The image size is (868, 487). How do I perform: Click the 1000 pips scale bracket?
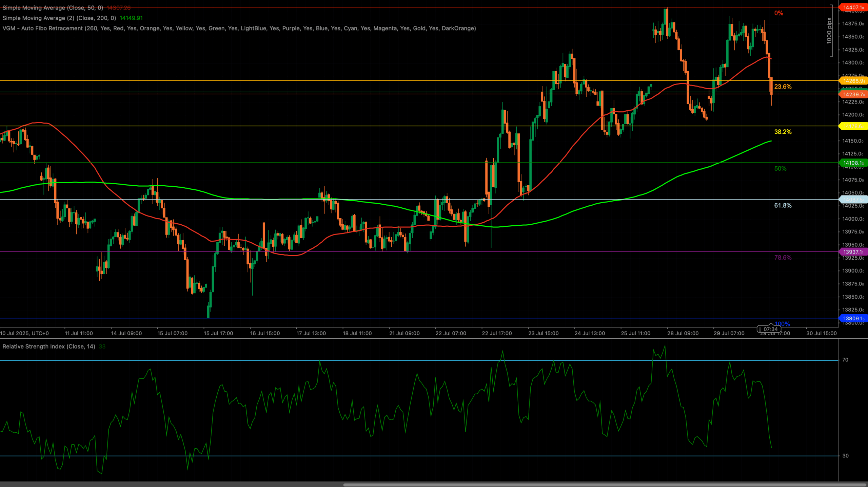click(x=830, y=31)
